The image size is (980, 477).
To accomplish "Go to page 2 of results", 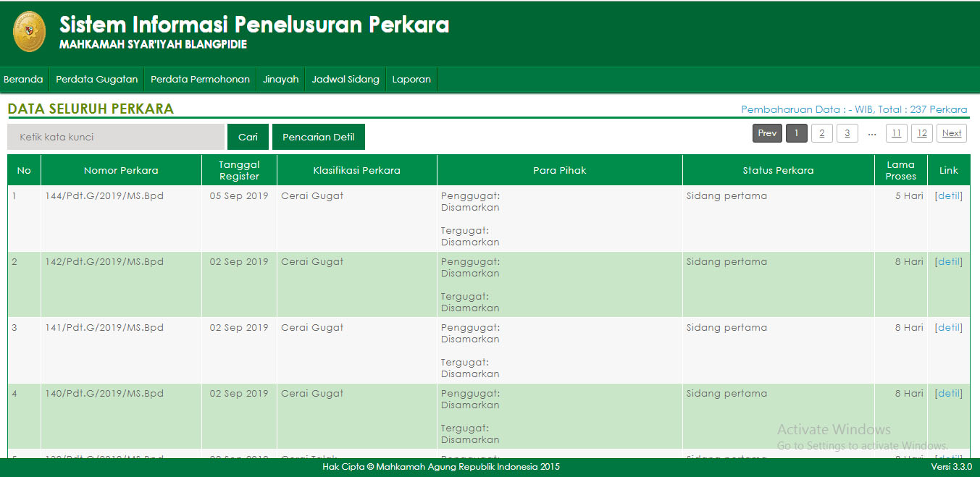I will pos(821,132).
